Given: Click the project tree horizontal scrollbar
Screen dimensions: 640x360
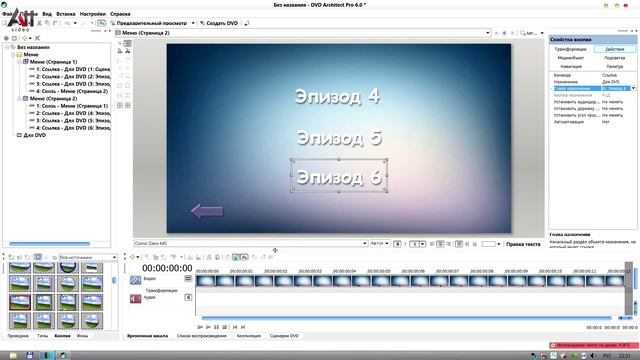Looking at the screenshot, I should [49, 244].
